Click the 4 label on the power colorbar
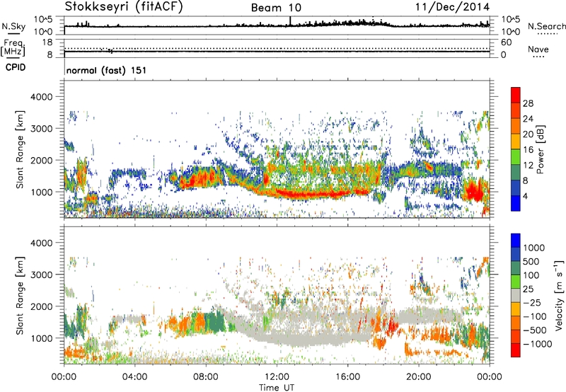Screen dimensions: 566x392 pyautogui.click(x=525, y=197)
